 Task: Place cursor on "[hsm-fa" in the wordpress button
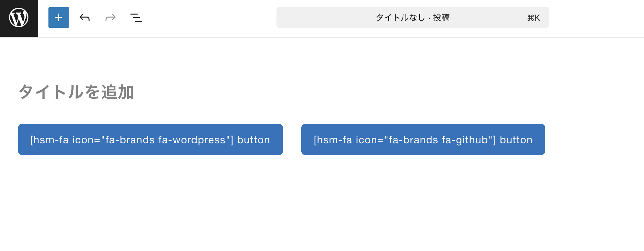pyautogui.click(x=49, y=140)
